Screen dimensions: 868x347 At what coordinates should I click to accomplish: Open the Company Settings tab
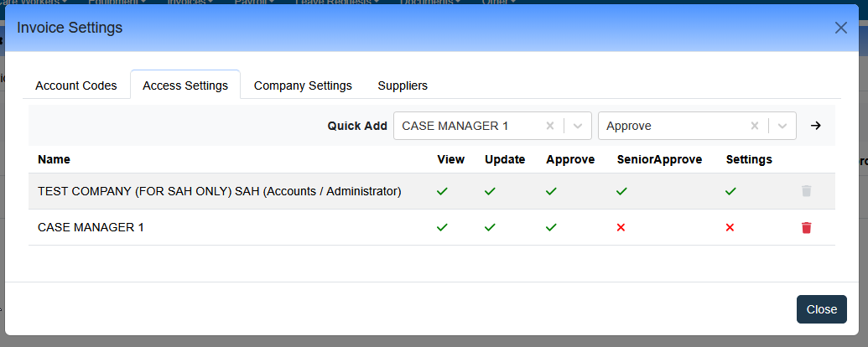[x=303, y=85]
